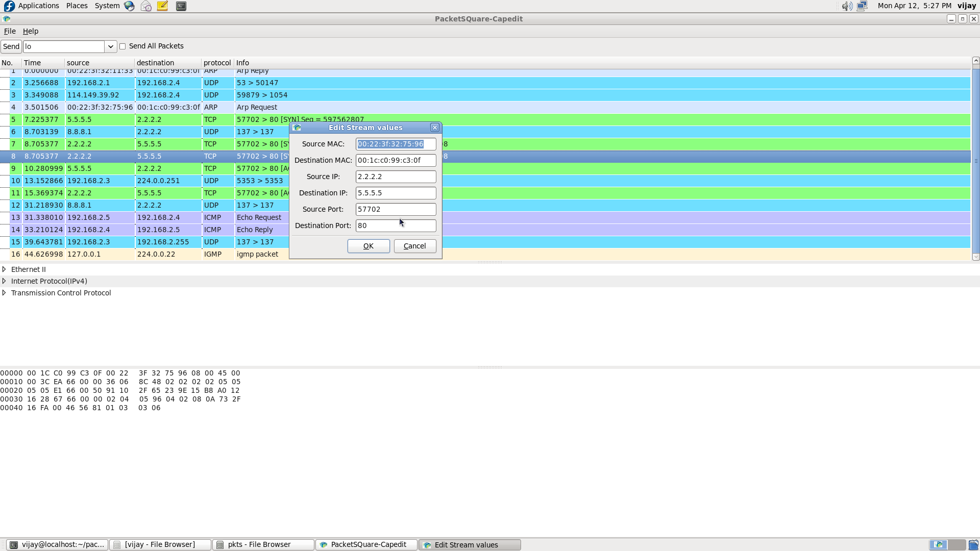Click the Destination MAC input field

tap(396, 160)
